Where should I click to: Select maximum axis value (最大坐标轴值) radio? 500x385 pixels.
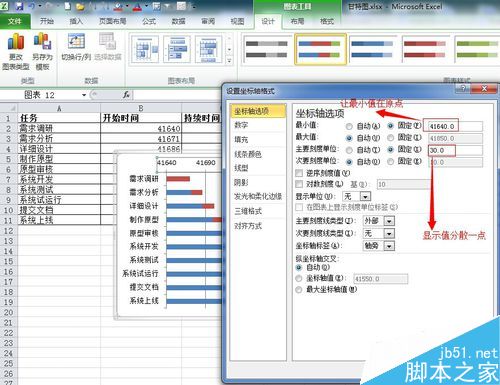click(299, 290)
